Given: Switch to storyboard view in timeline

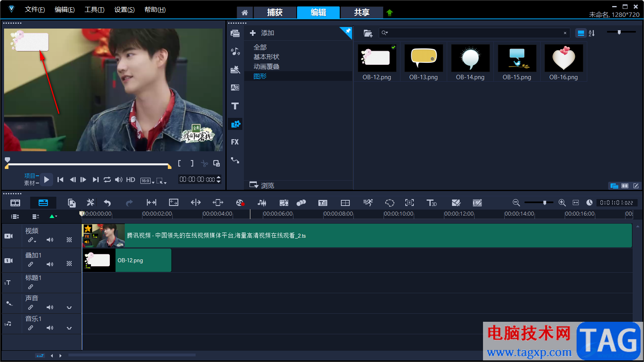Looking at the screenshot, I should click(15, 203).
